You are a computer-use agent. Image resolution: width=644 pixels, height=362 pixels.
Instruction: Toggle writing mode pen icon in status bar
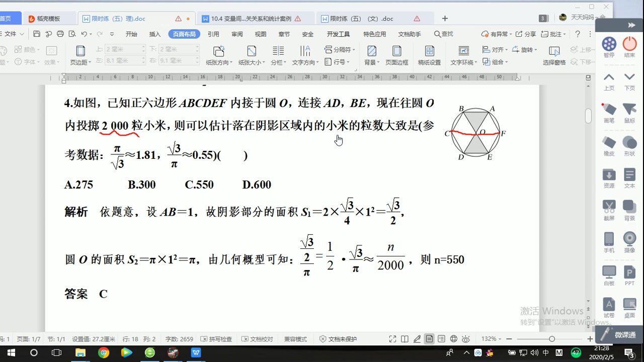pos(417,339)
